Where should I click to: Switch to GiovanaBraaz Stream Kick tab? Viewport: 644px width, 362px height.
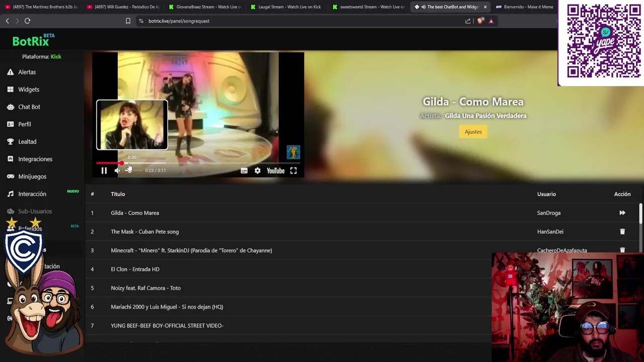point(205,7)
